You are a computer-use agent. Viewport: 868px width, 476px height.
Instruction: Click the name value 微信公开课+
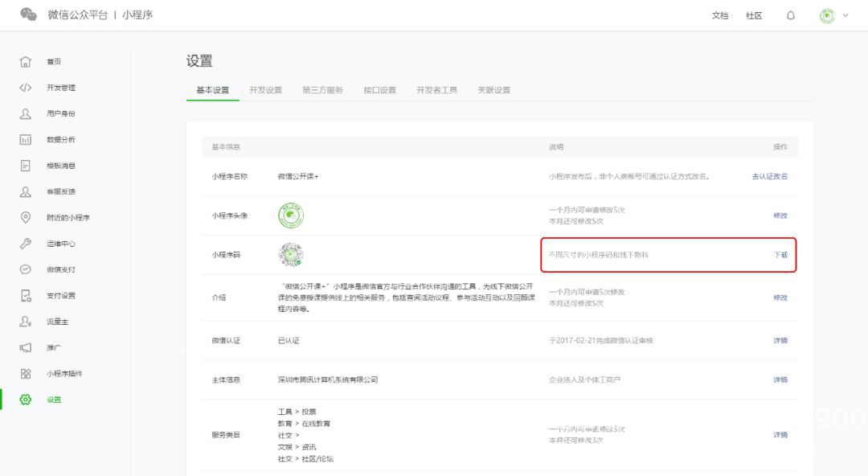(x=298, y=176)
